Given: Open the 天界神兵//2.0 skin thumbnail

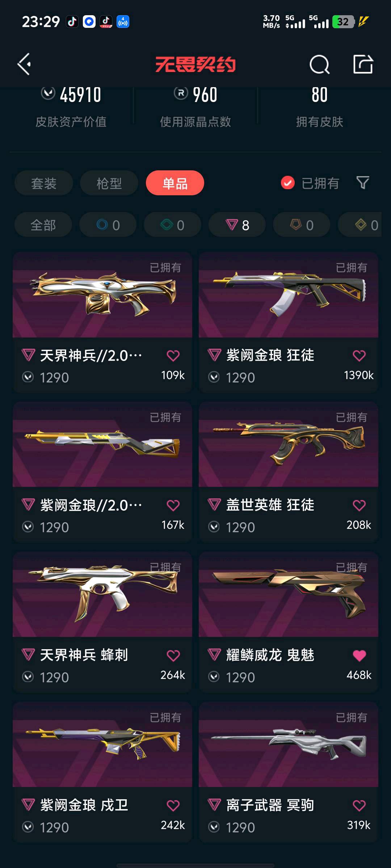Looking at the screenshot, I should 102,295.
